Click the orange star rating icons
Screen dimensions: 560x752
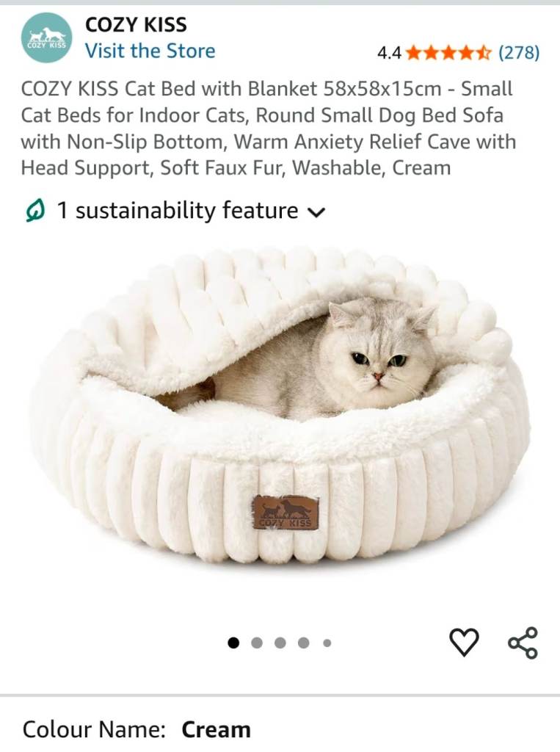coord(448,52)
